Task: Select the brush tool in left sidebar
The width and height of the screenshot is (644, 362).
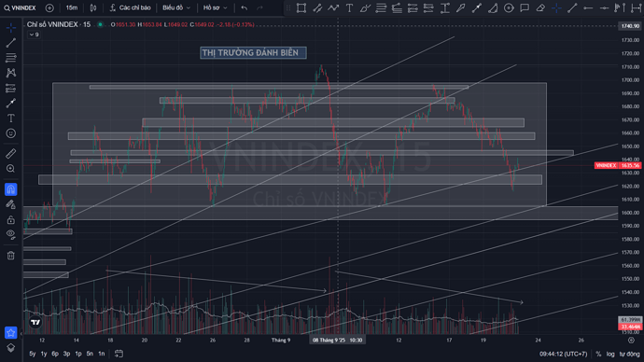Action: point(11,103)
